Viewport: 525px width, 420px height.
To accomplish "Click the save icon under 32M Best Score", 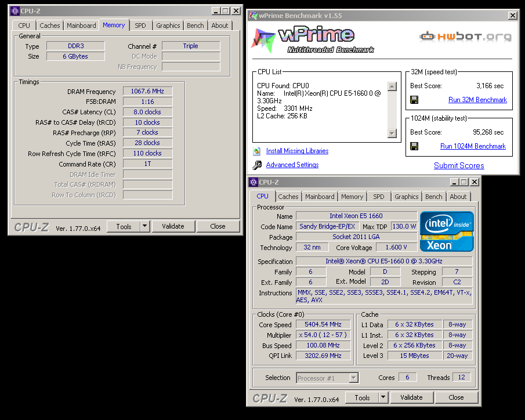I will coord(414,100).
